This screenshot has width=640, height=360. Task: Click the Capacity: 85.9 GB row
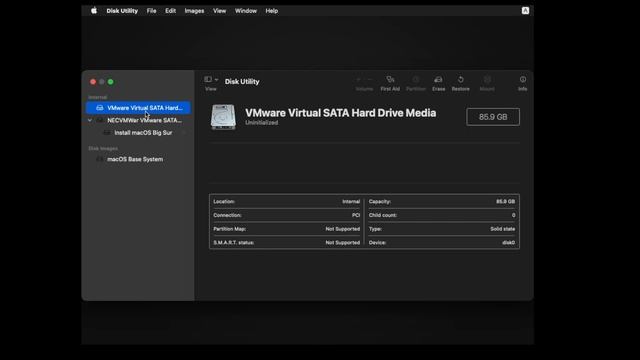pyautogui.click(x=442, y=202)
